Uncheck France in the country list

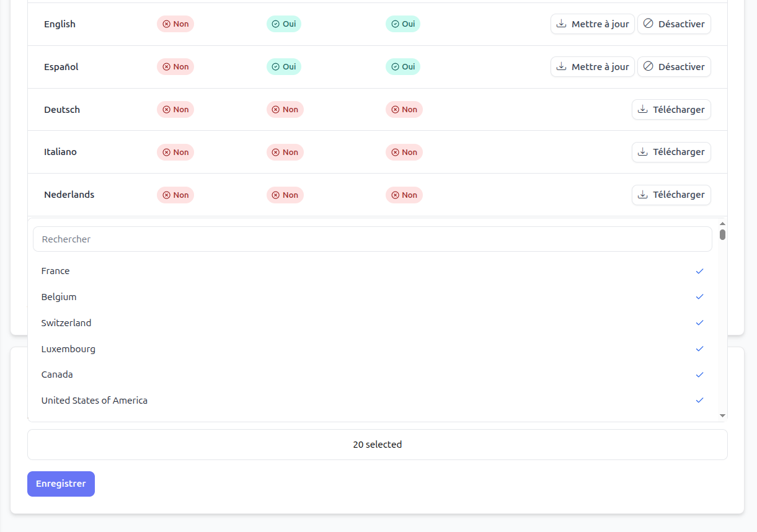[x=373, y=271]
